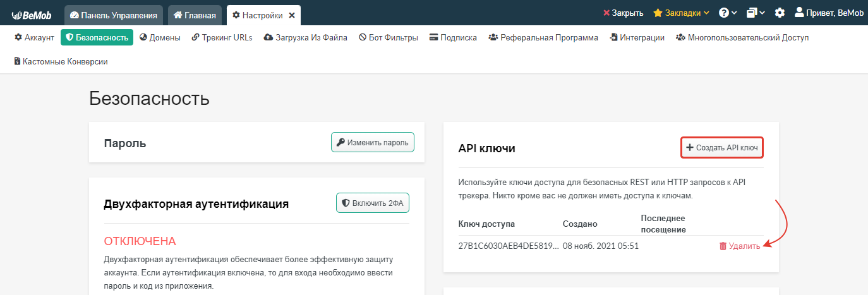
Task: Click the API ключи heading
Action: click(x=486, y=148)
